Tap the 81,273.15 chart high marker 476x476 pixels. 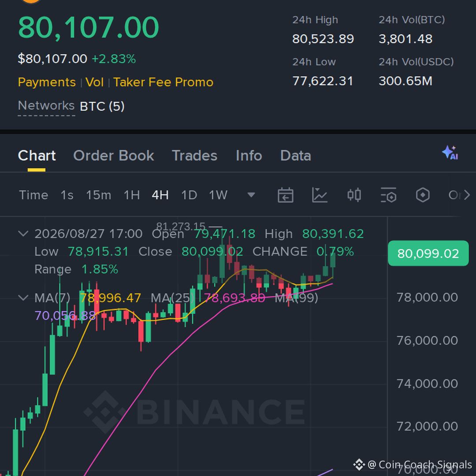(x=181, y=227)
